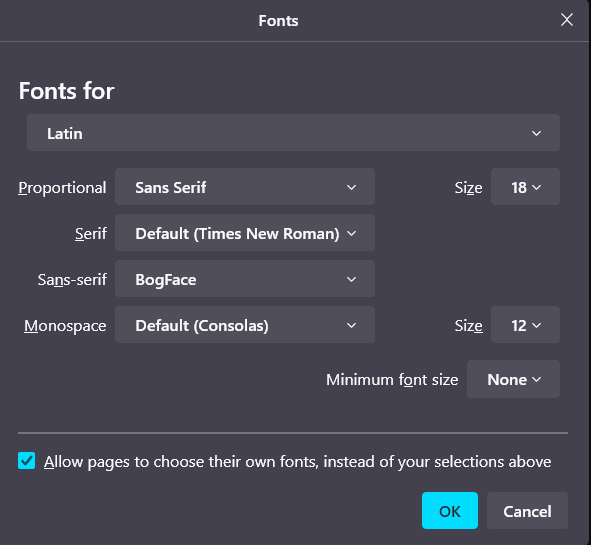Click the Monospace label
The height and width of the screenshot is (545, 591).
[x=65, y=326]
